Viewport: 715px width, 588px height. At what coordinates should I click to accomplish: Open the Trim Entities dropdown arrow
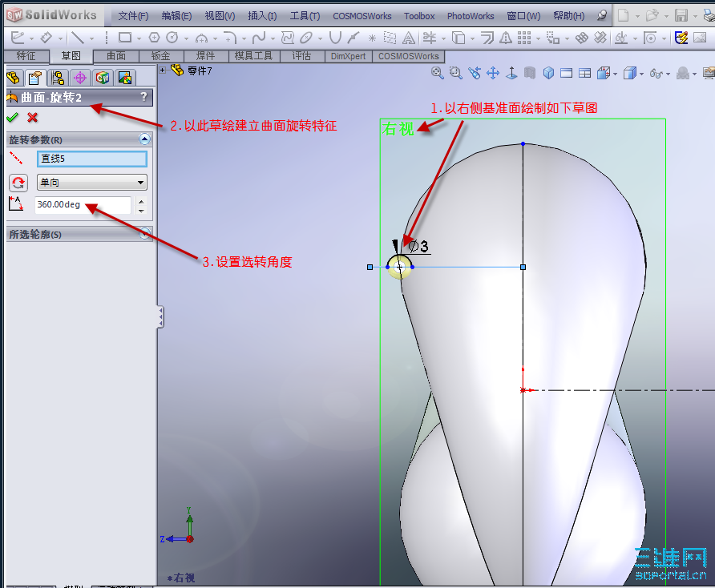pos(442,38)
